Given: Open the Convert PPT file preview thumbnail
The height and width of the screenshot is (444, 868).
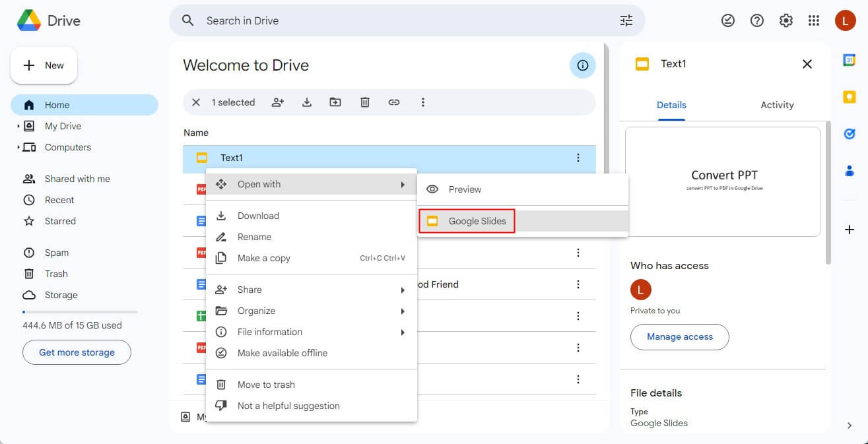Looking at the screenshot, I should 722,181.
